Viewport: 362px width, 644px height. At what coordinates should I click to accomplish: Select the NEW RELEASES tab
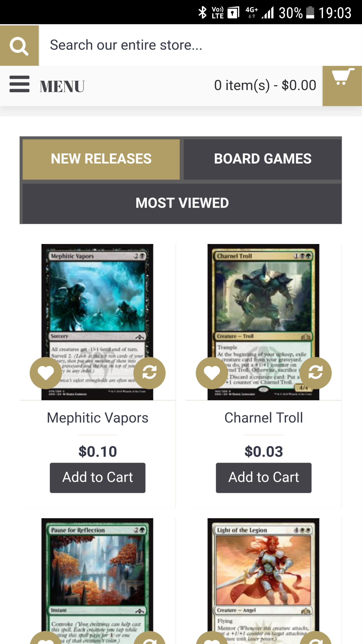pyautogui.click(x=101, y=159)
